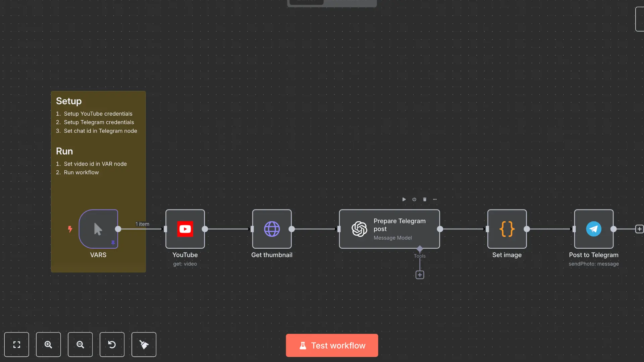Open more options for the selected node
Viewport: 644px width, 362px height.
[x=435, y=199]
